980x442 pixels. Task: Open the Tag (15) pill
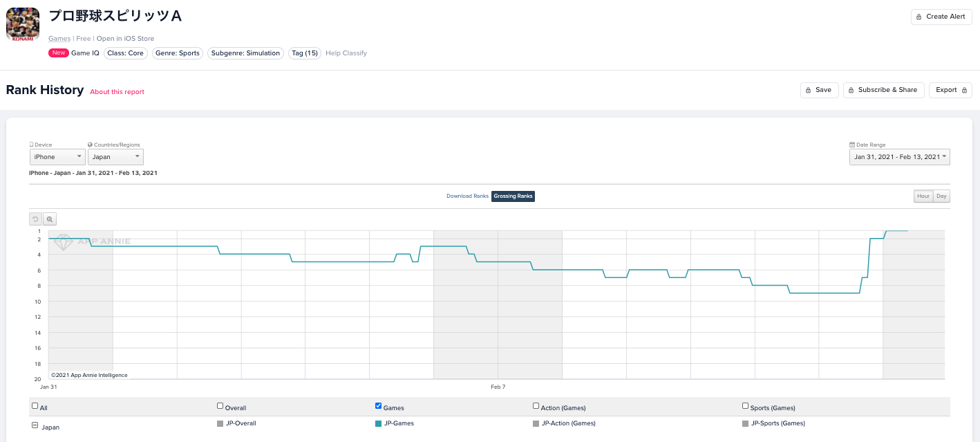click(305, 53)
